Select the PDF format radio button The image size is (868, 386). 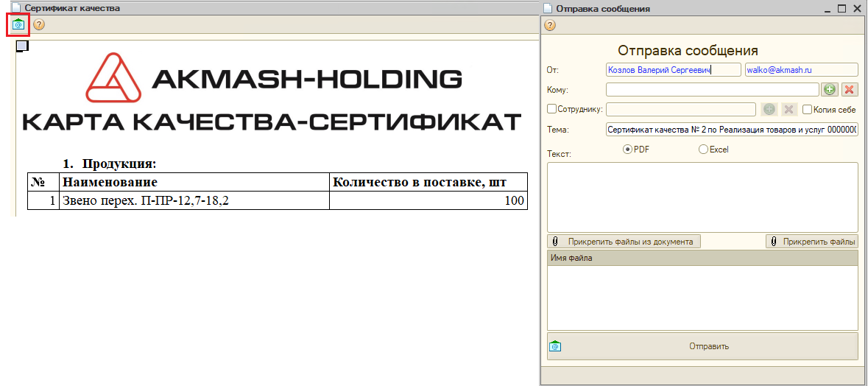click(627, 149)
